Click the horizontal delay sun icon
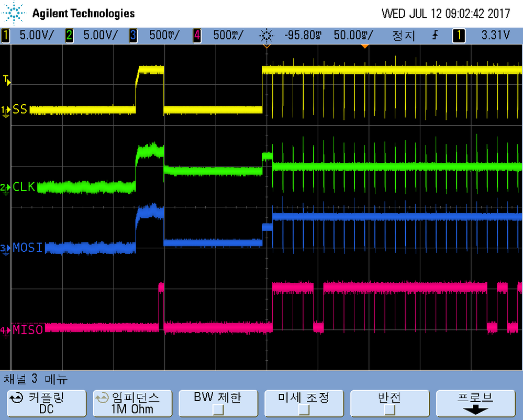Screen dimensions: 523x420 click(266, 36)
